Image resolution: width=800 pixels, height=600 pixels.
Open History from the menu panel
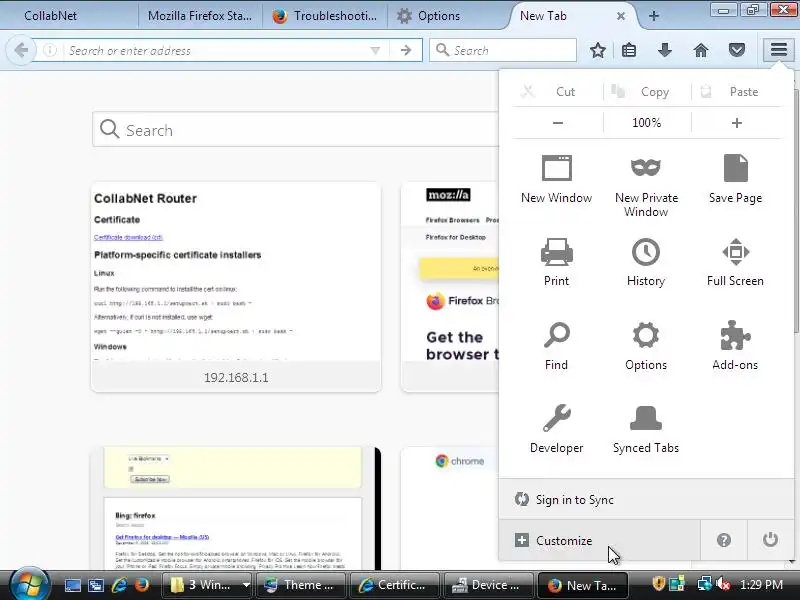click(646, 262)
